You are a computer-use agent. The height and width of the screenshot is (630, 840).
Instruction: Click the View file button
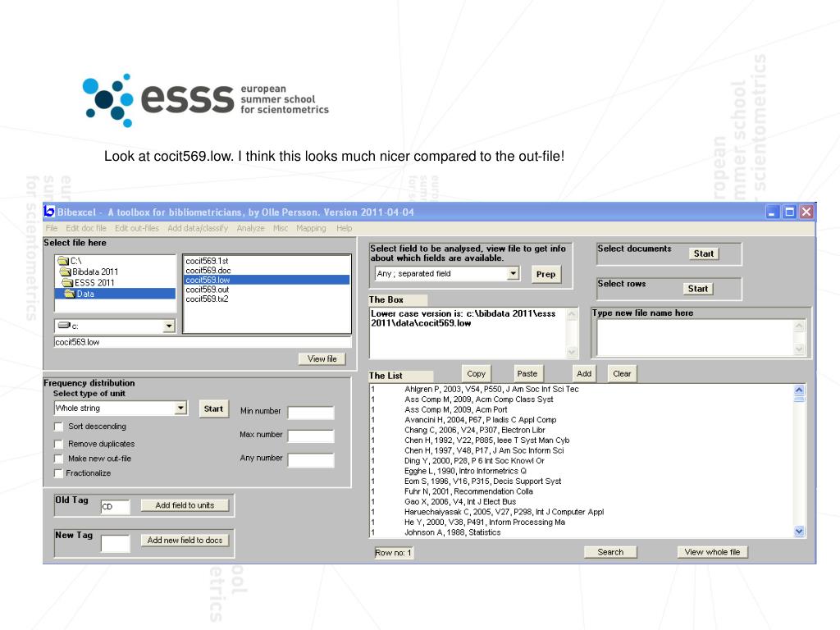click(322, 359)
